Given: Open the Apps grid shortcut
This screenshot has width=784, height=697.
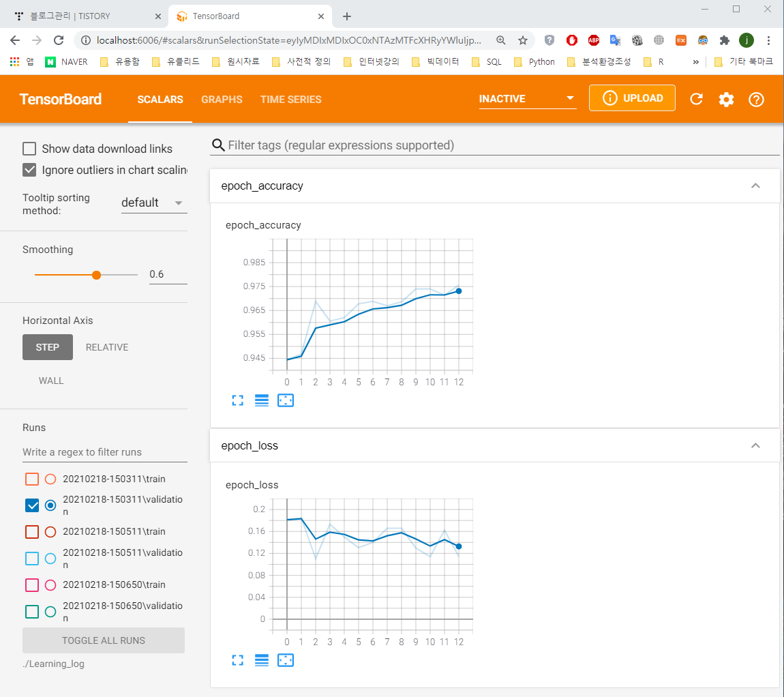Looking at the screenshot, I should pos(22,61).
